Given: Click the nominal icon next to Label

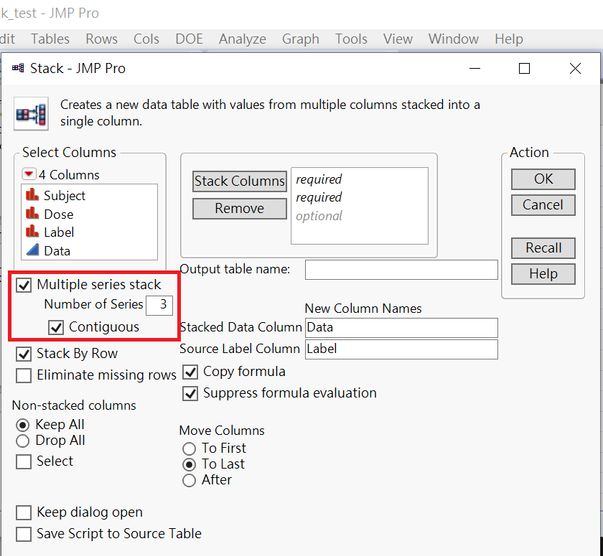Looking at the screenshot, I should point(32,231).
